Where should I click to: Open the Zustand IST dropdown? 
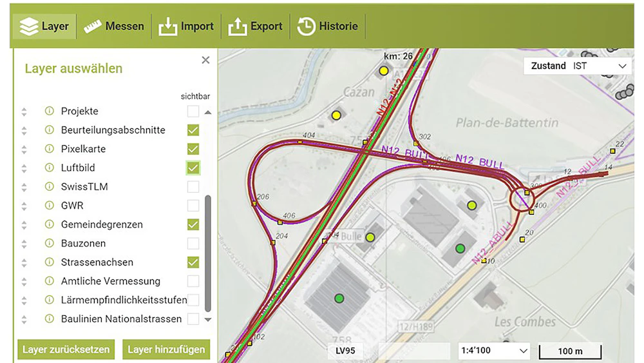pyautogui.click(x=579, y=66)
